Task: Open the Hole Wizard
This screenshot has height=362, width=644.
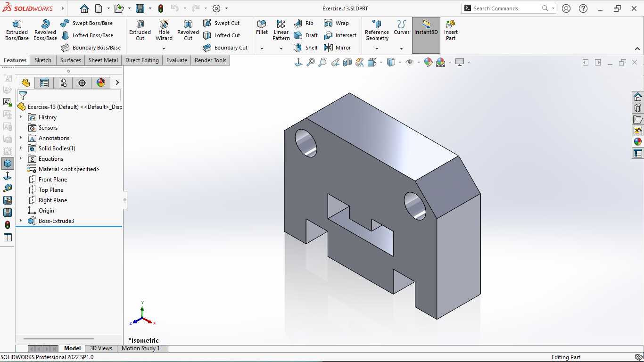Action: [x=164, y=30]
